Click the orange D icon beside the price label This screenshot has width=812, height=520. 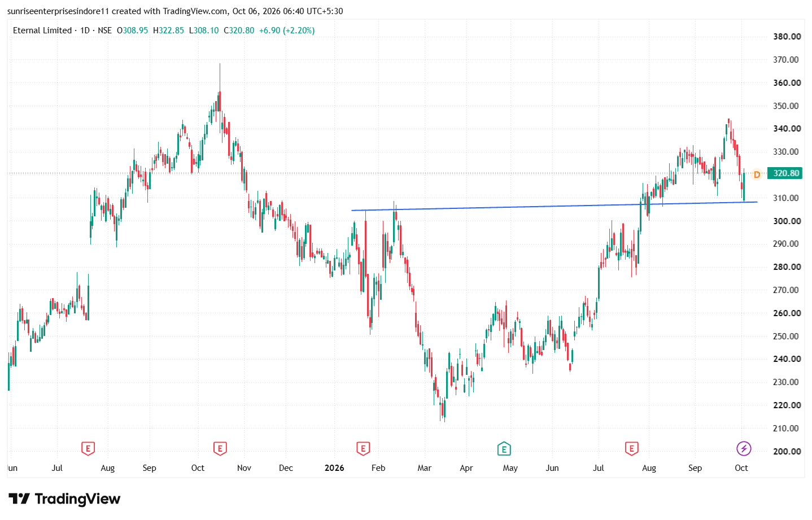[757, 174]
